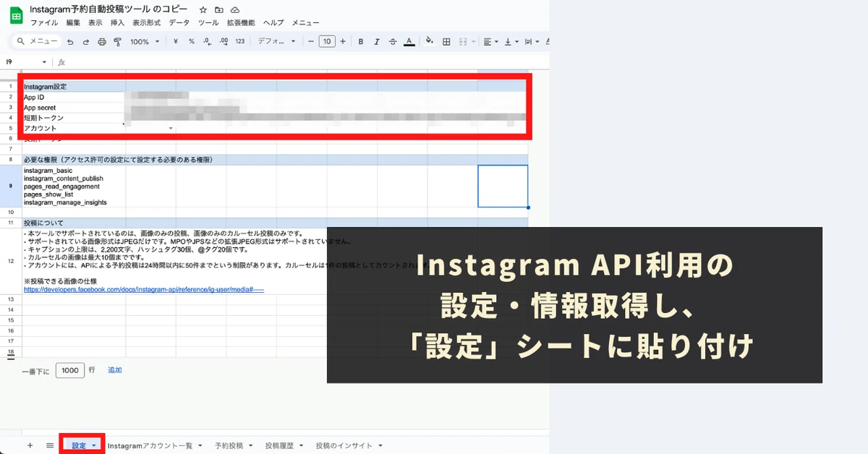Click the undo arrow
The height and width of the screenshot is (454, 868).
(x=70, y=42)
